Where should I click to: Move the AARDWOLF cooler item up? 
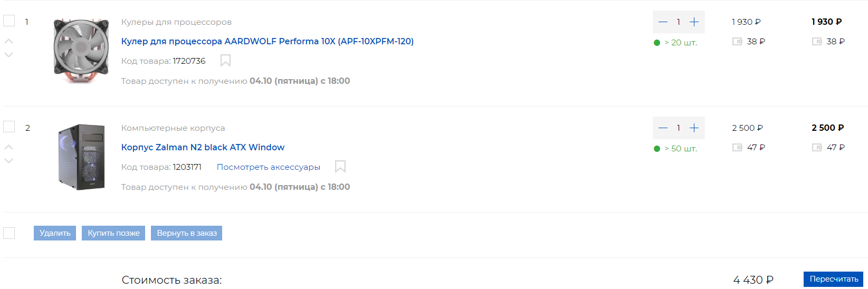click(8, 41)
